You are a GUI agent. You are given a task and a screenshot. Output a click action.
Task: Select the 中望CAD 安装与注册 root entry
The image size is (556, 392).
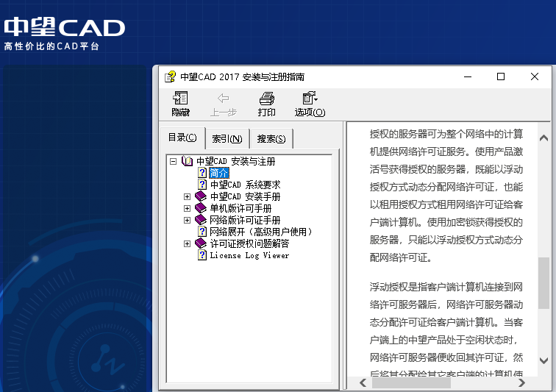[x=236, y=161]
